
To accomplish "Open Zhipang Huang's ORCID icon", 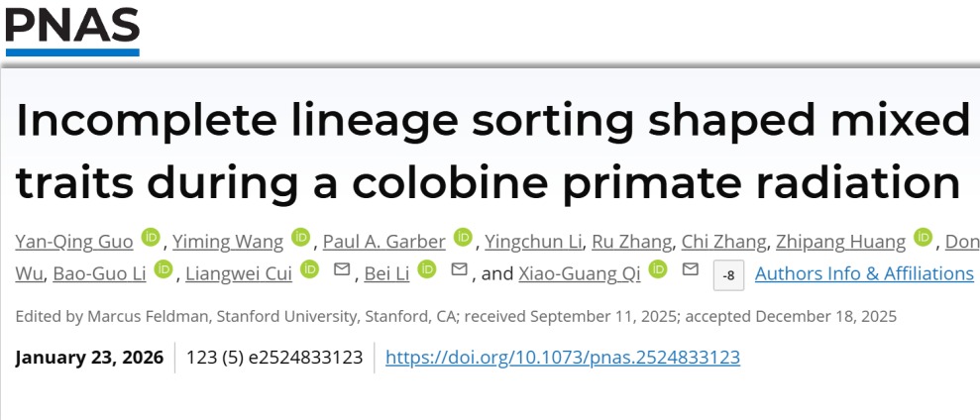I will [923, 238].
